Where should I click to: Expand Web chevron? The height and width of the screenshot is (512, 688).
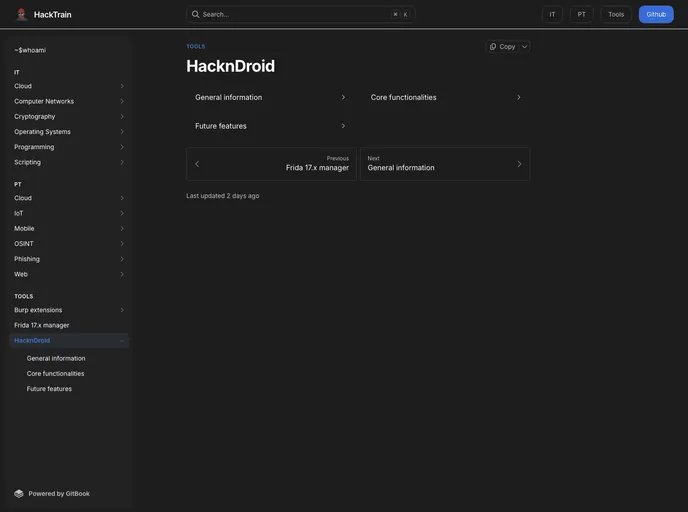point(122,274)
